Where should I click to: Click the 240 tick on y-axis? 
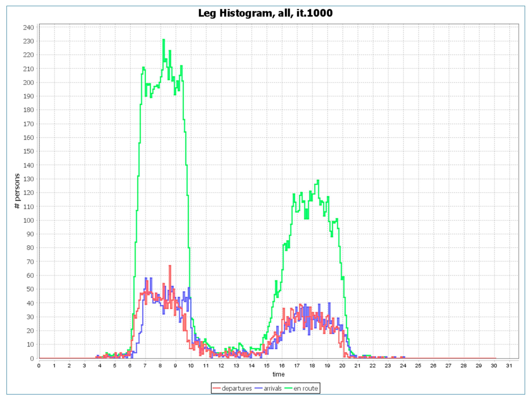(x=29, y=27)
